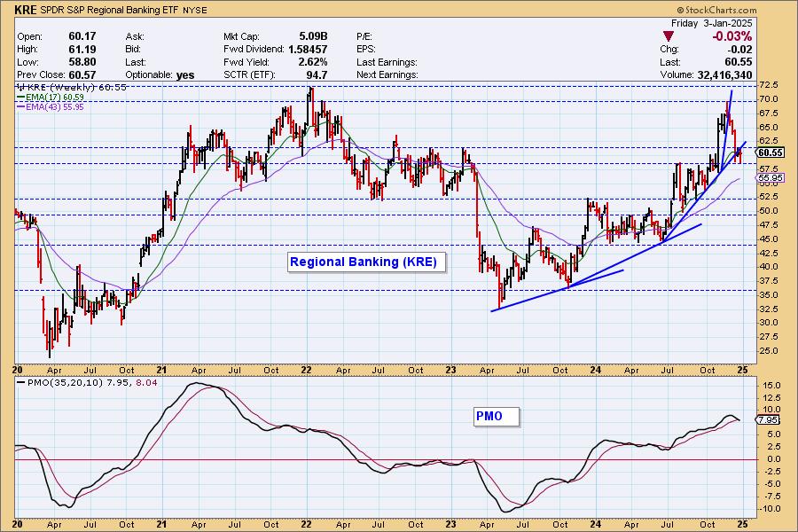
Task: Click the 7.95 PMO value tag on axis
Action: [768, 420]
